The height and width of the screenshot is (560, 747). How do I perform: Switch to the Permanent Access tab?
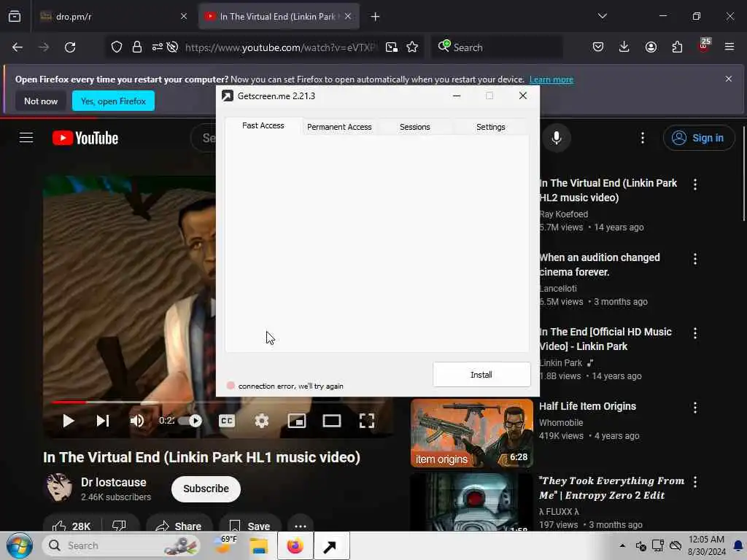tap(339, 127)
